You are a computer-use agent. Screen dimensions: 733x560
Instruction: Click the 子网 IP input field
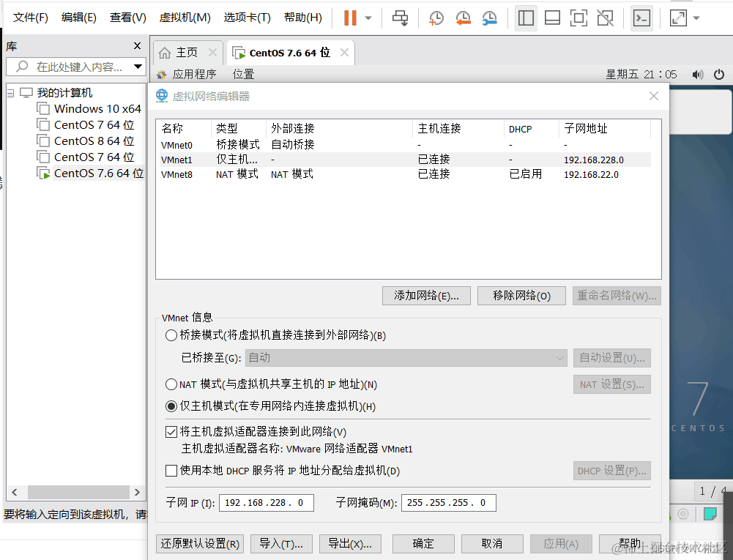coord(266,503)
